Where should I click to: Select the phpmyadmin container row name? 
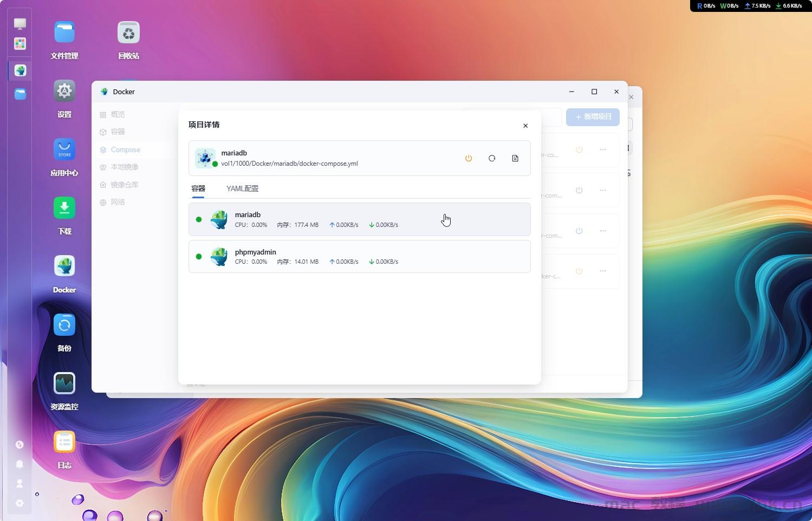point(256,252)
